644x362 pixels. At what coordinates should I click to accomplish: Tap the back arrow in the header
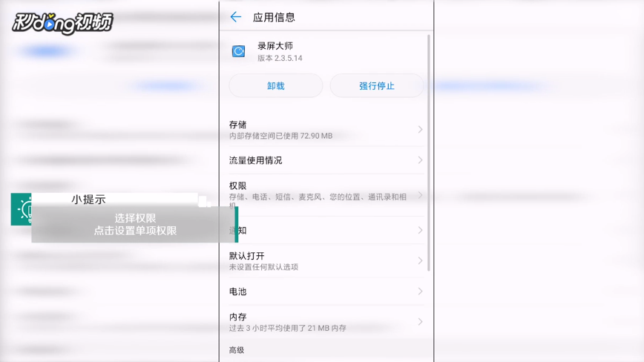click(x=235, y=17)
